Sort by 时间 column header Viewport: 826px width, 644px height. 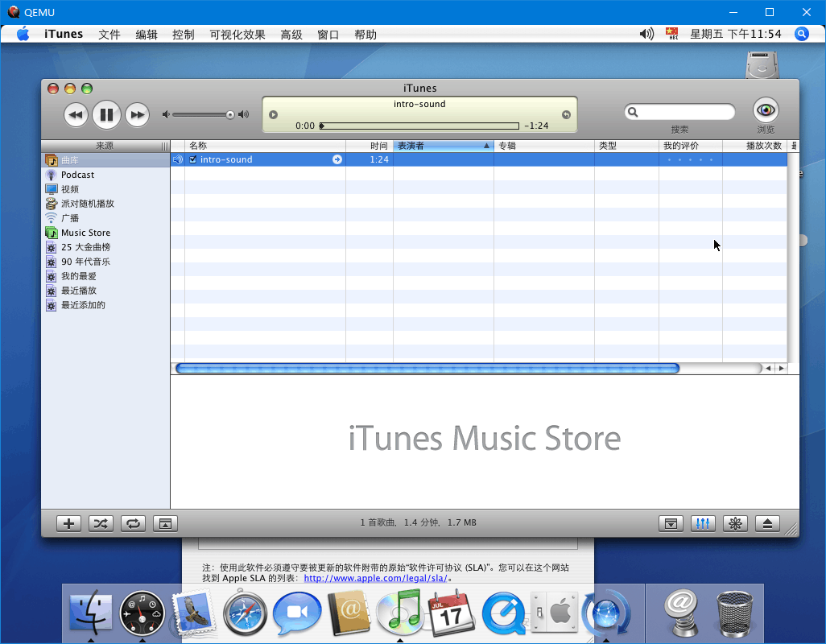click(370, 146)
